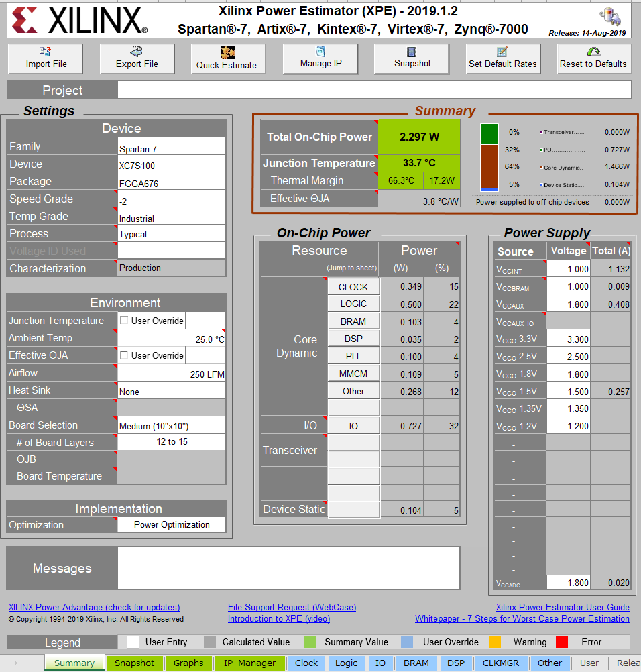641x672 pixels.
Task: Select the Project name input field
Action: point(374,90)
